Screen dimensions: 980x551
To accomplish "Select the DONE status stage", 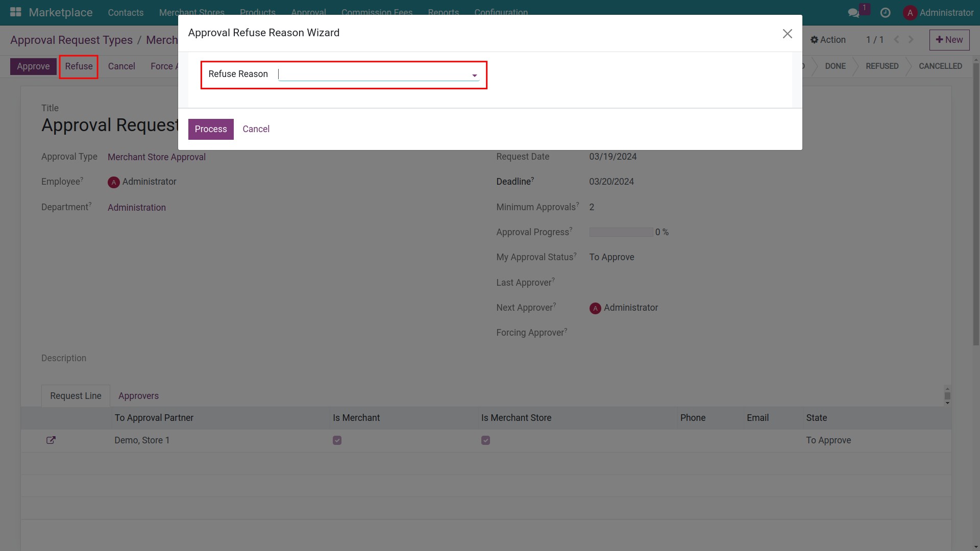I will pyautogui.click(x=835, y=66).
